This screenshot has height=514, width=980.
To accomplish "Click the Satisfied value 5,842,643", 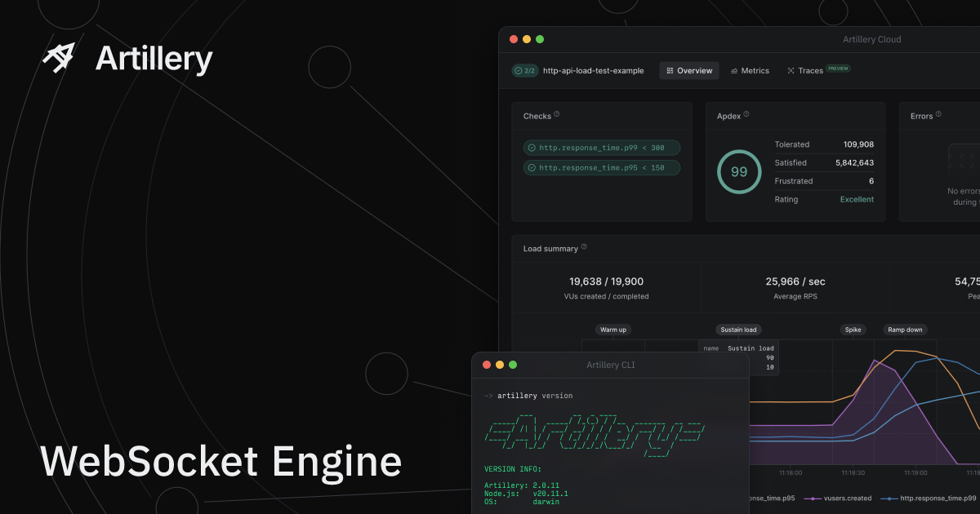I will (854, 163).
